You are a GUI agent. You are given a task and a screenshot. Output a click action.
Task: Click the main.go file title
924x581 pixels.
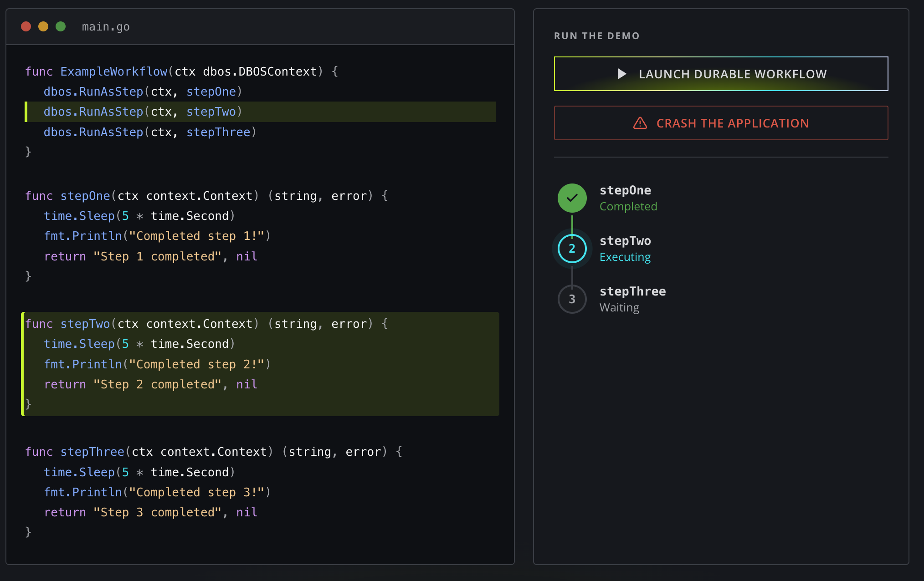click(106, 27)
